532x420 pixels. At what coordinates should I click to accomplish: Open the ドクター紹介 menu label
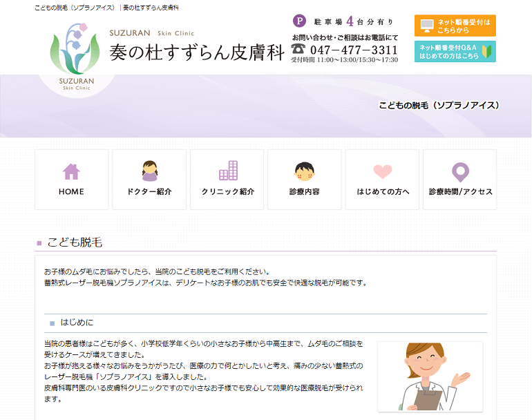click(149, 191)
